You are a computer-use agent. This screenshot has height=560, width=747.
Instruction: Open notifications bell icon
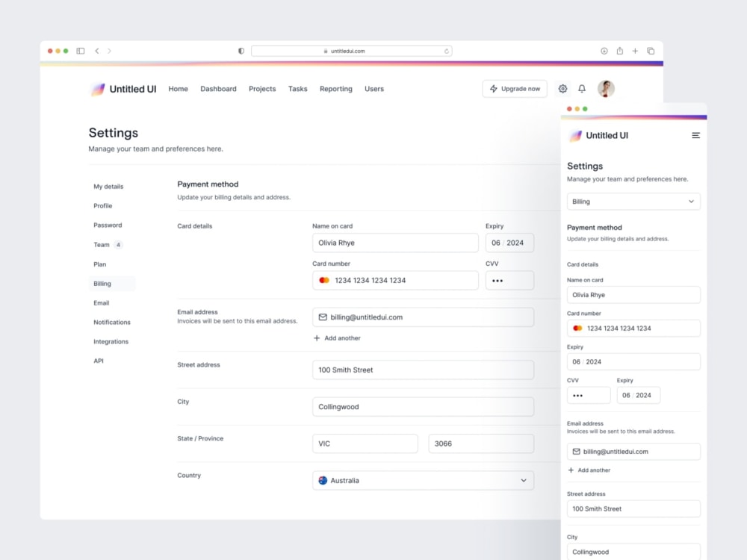click(x=582, y=89)
